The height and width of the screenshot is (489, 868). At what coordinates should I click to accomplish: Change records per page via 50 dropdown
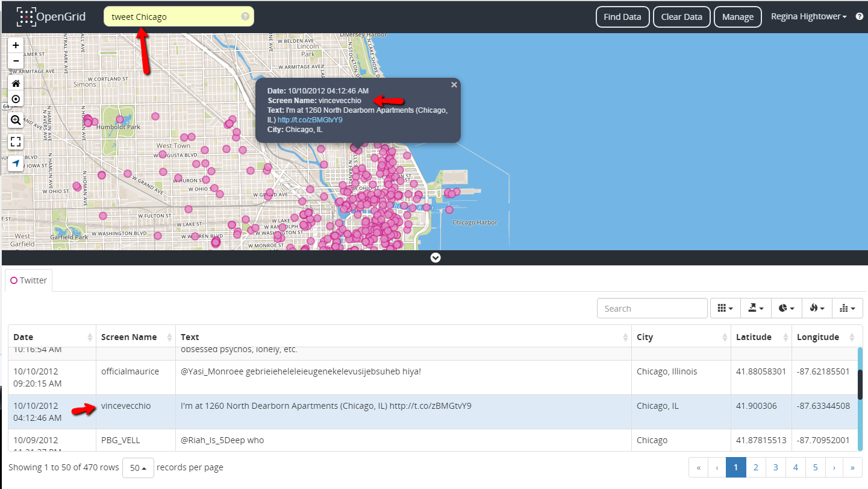coord(138,468)
